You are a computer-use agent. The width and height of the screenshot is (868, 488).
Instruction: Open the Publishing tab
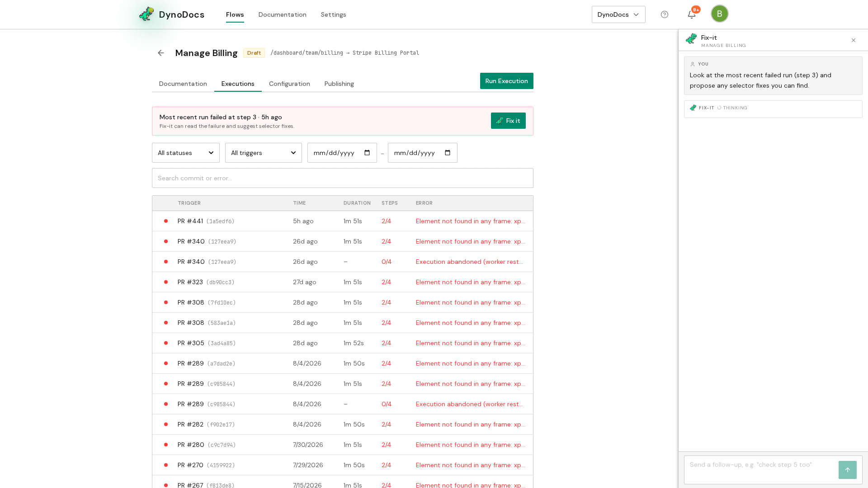click(339, 84)
